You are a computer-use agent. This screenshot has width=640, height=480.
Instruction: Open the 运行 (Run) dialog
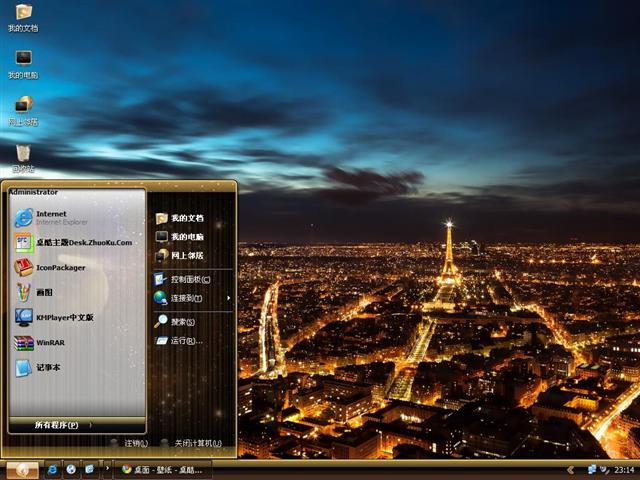186,341
